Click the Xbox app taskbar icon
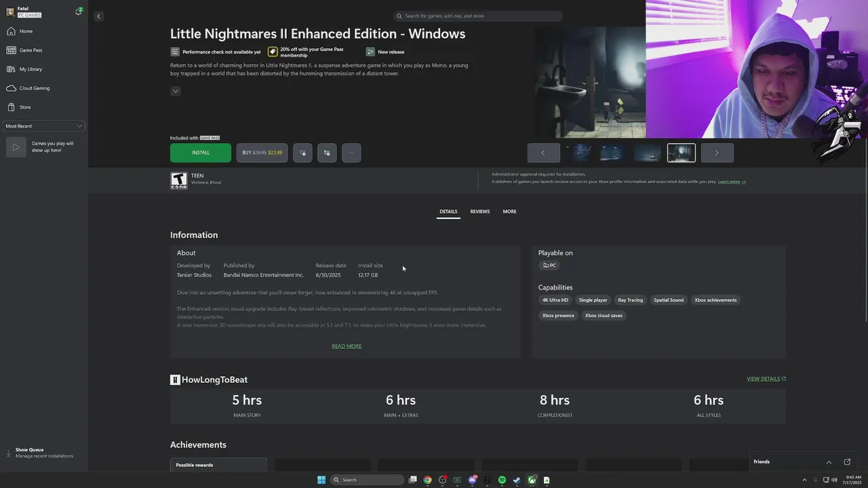Viewport: 868px width, 488px height. [532, 480]
